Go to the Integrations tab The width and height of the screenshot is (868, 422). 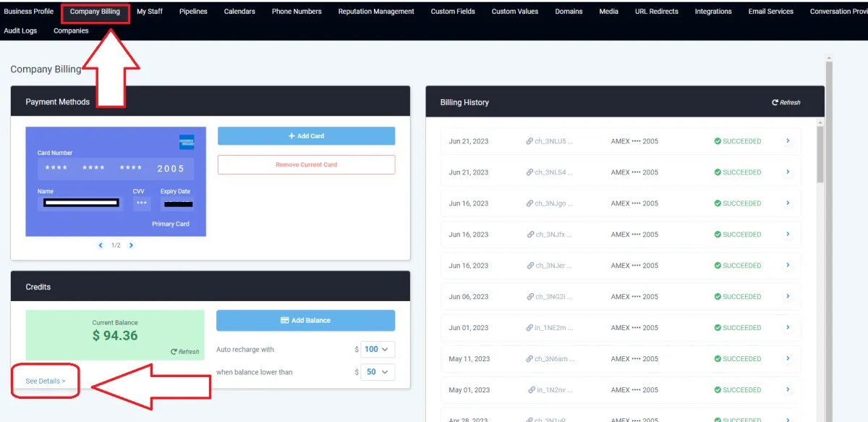[713, 12]
